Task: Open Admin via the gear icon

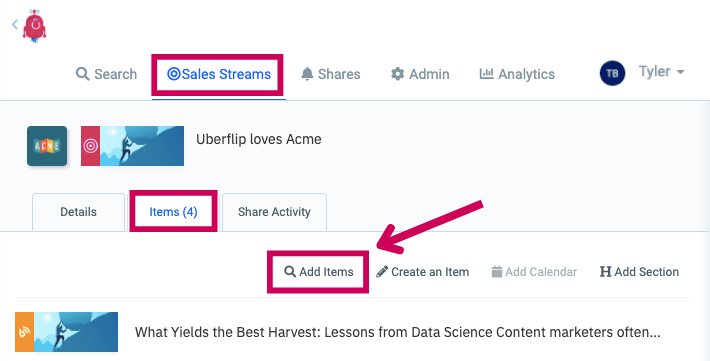Action: pyautogui.click(x=397, y=74)
